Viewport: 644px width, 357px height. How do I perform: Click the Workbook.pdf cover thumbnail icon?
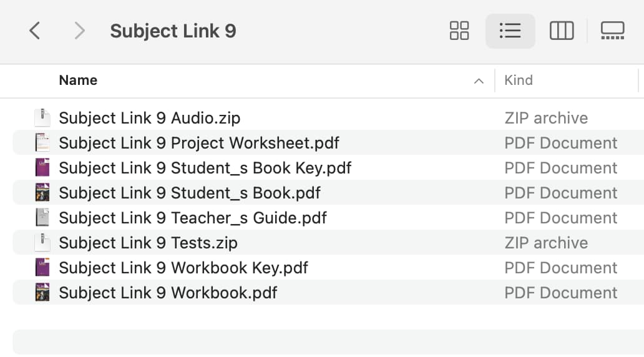pyautogui.click(x=42, y=293)
